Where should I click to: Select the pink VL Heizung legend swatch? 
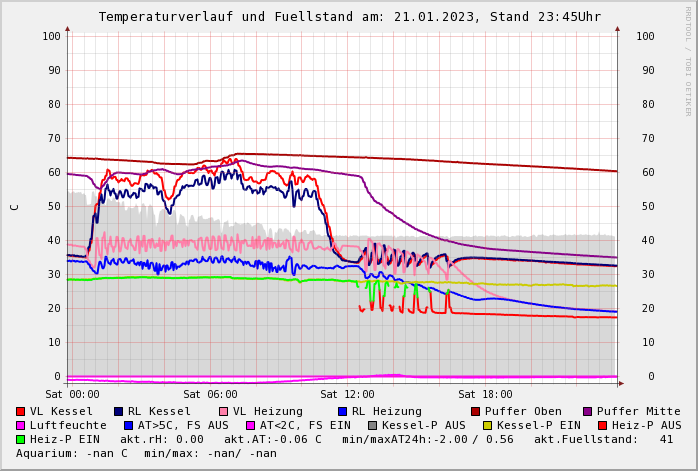tap(223, 411)
